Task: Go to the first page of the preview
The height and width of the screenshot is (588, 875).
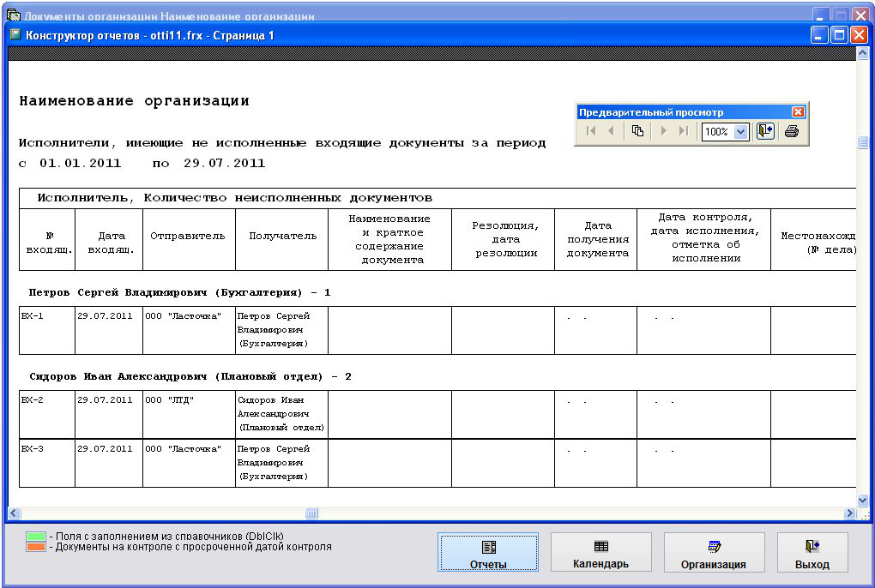Action: 591,131
